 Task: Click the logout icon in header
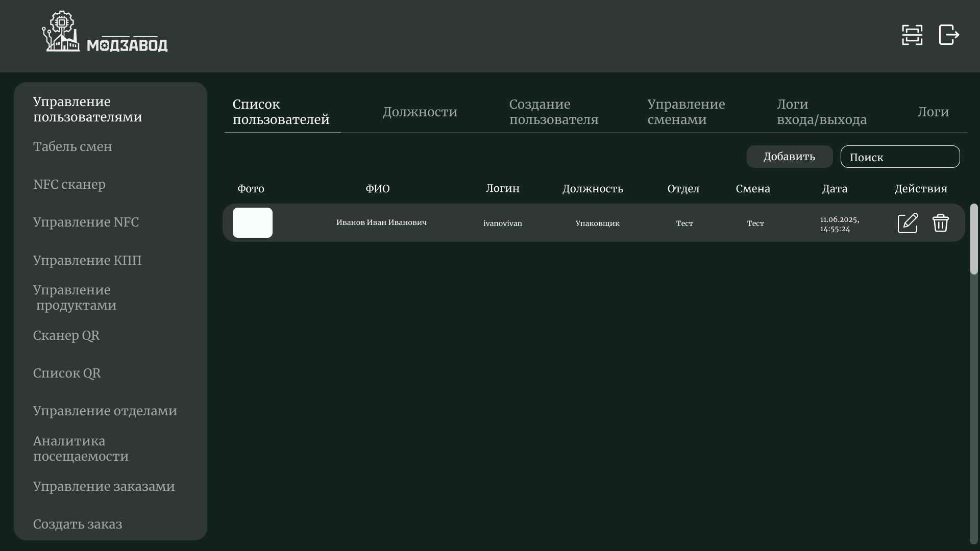(949, 35)
